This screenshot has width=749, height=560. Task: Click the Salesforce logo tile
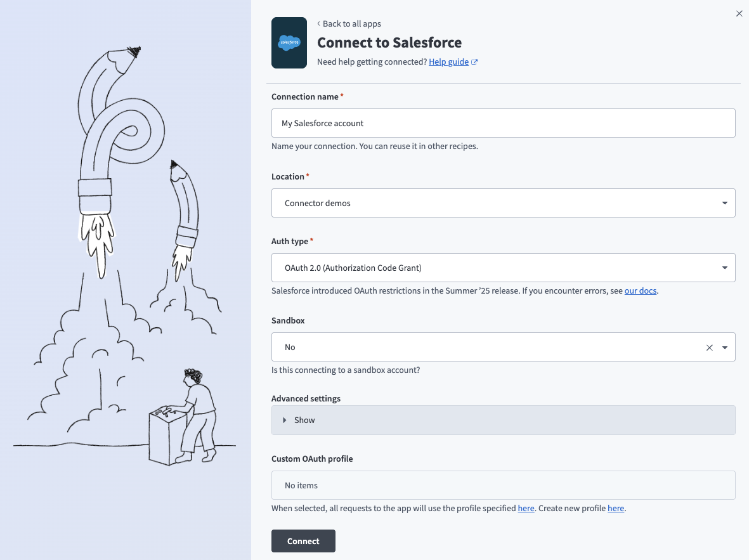(x=289, y=42)
